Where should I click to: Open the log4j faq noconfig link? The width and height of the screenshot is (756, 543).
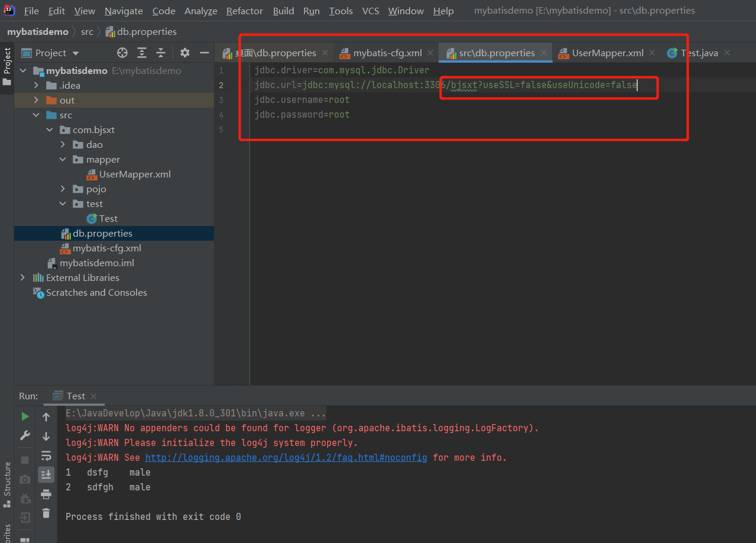pyautogui.click(x=286, y=457)
